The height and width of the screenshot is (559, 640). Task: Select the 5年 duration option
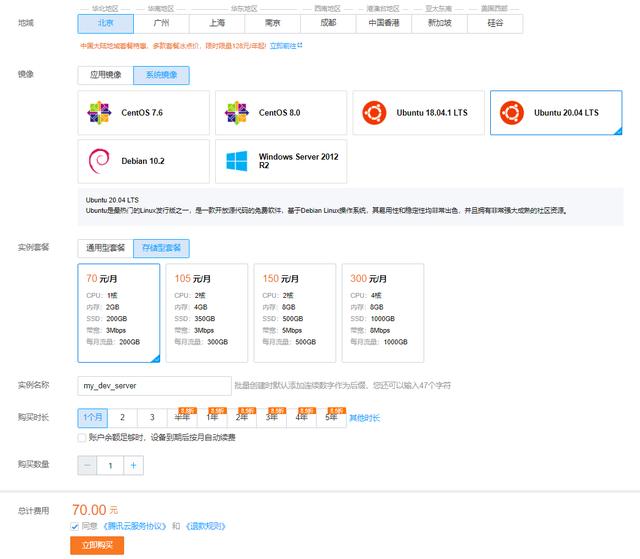(331, 417)
